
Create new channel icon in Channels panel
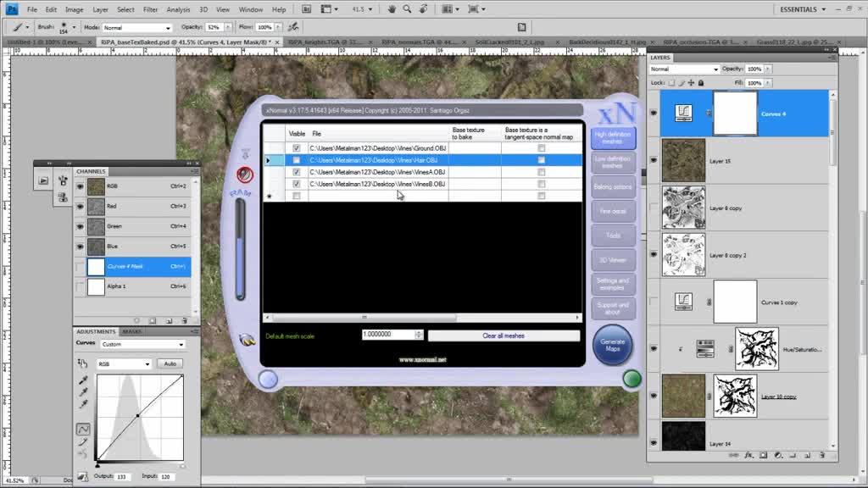pyautogui.click(x=169, y=320)
